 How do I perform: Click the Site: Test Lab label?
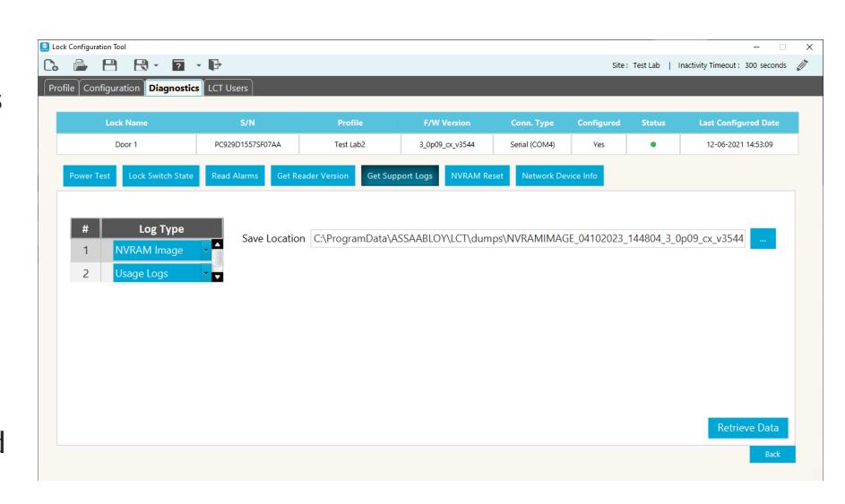[636, 65]
